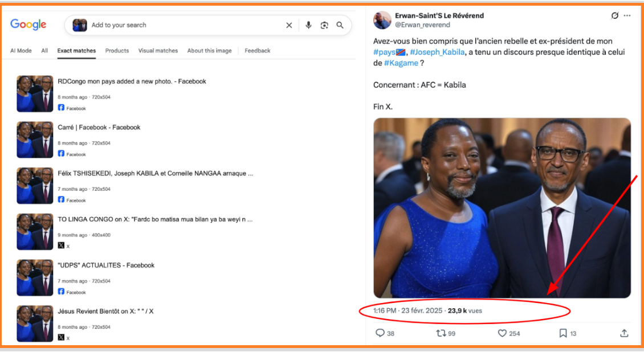Click the #Joseph_Kabila hashtag

435,52
